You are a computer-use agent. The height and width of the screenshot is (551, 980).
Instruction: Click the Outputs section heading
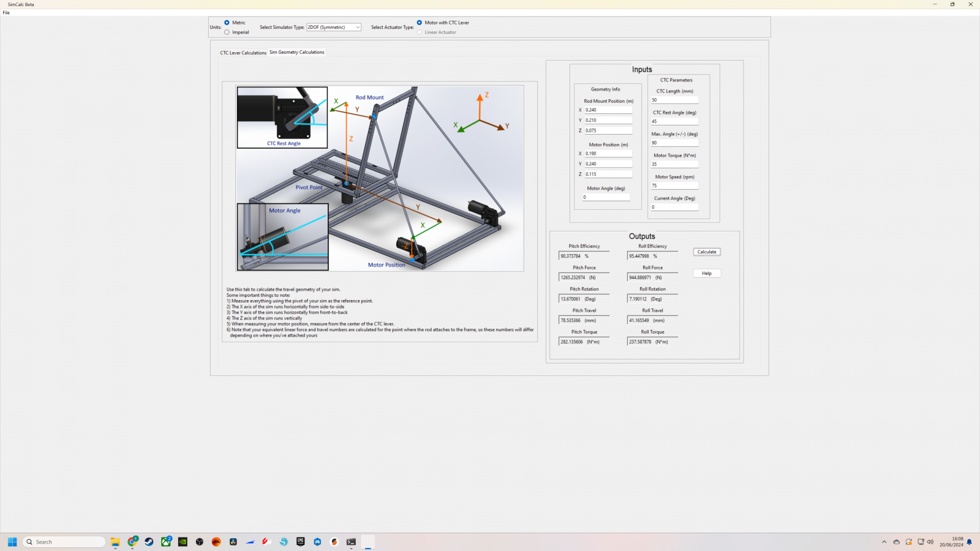point(642,236)
